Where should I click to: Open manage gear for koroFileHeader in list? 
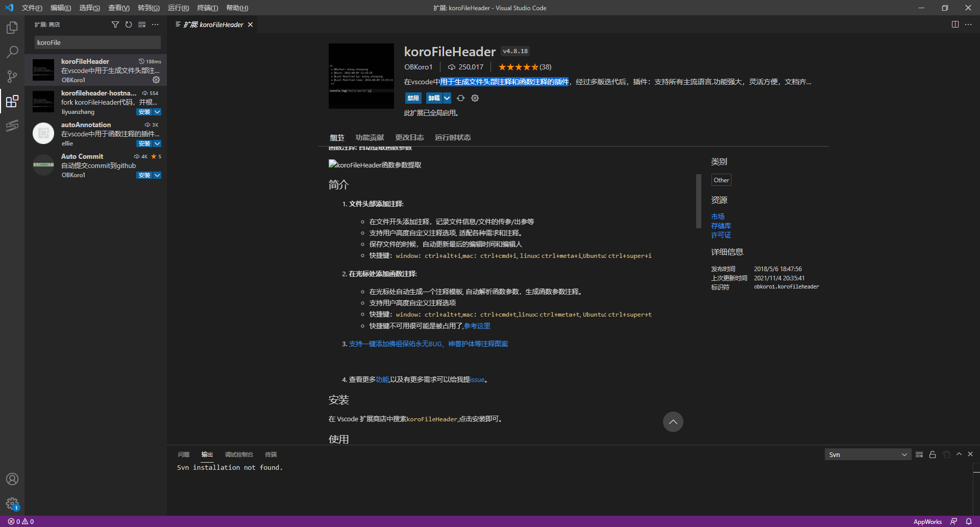point(156,80)
